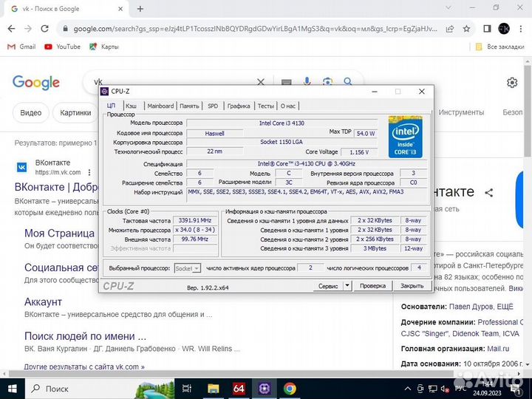Screen dimensions: 532x399
Task: Click the 3391.91 MHz clock value
Action: tap(195, 220)
